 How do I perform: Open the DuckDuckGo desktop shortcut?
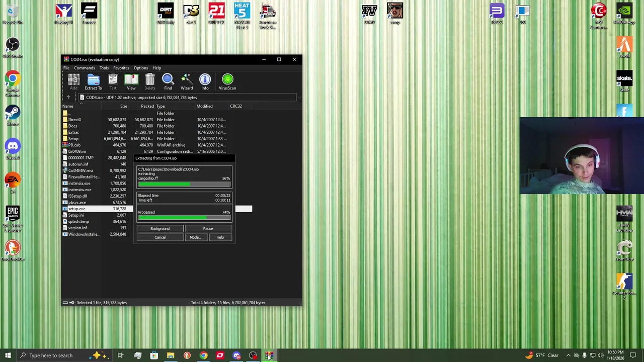pos(13,251)
